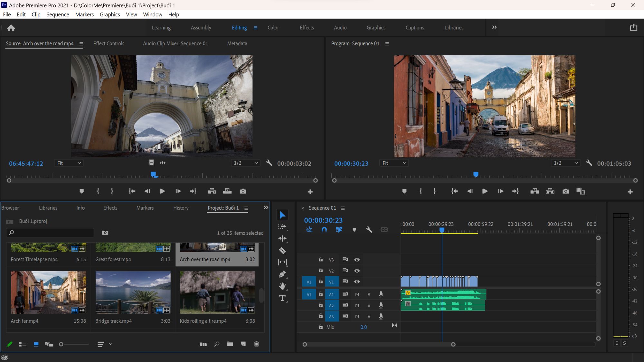Activate the Type tool
The image size is (644, 362).
[x=282, y=298]
